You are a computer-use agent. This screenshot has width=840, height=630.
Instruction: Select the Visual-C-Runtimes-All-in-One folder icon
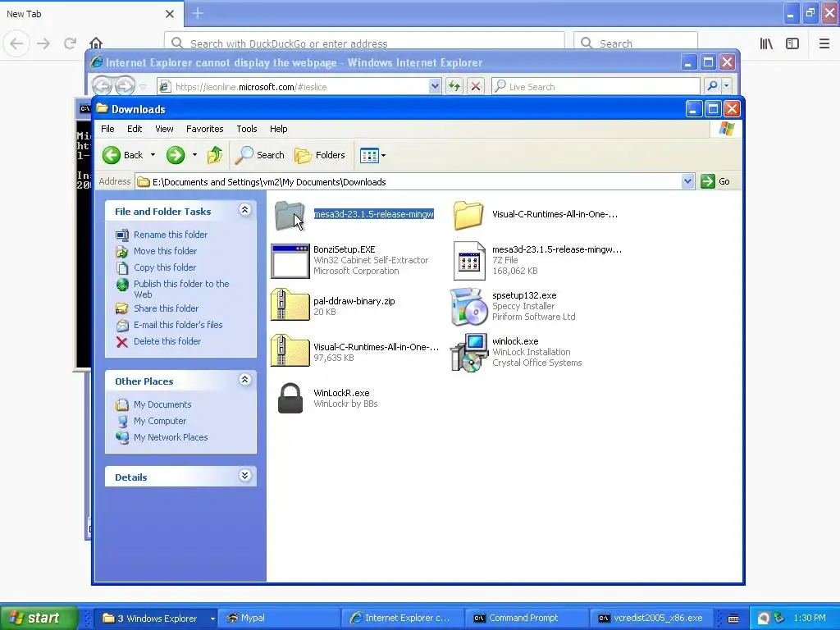click(468, 216)
